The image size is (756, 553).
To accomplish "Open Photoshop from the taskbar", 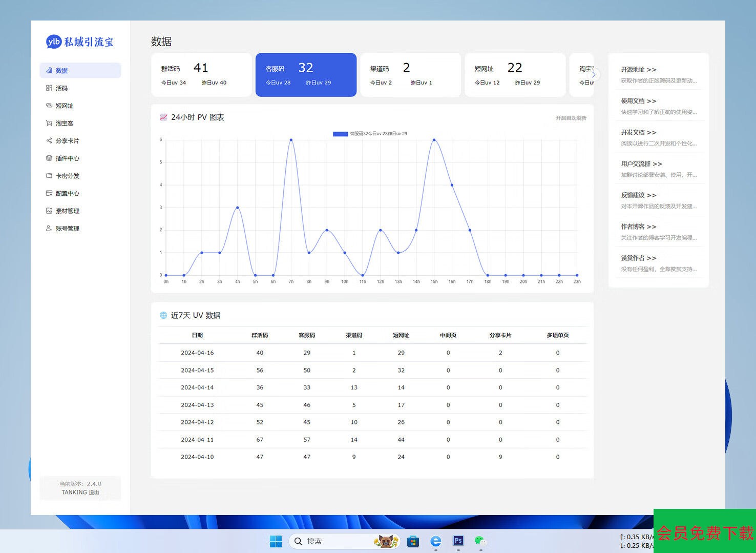I will [458, 541].
